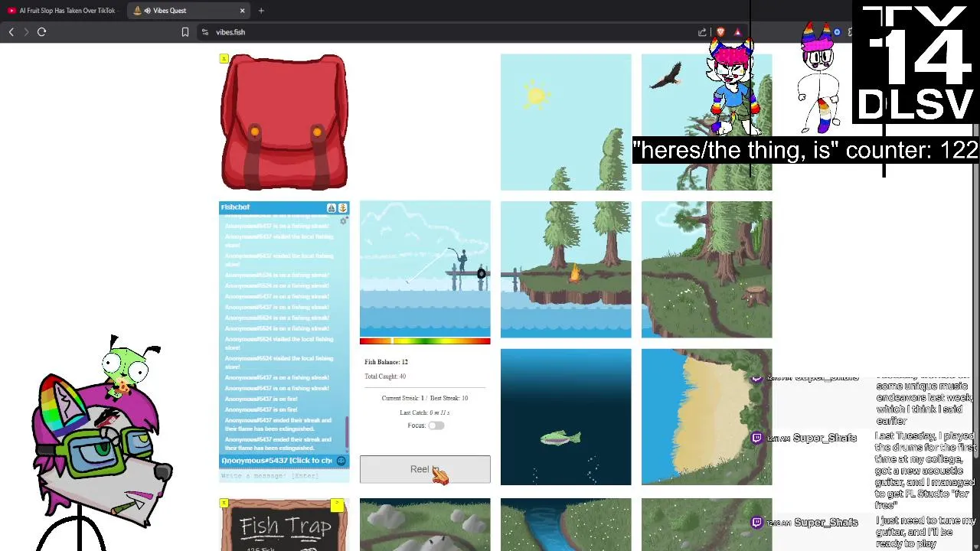The width and height of the screenshot is (980, 551).
Task: Click the rocky grassland tile
Action: pos(425,525)
